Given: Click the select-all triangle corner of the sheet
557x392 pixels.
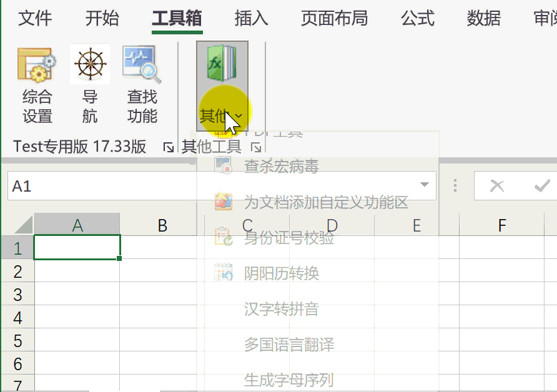Looking at the screenshot, I should (17, 225).
